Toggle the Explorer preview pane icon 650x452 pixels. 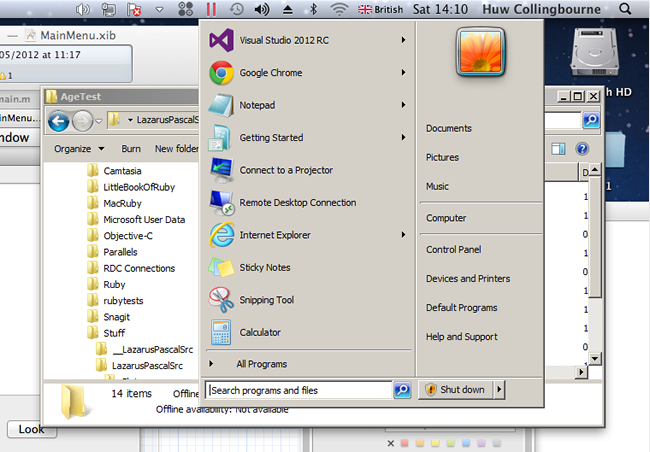coord(558,148)
